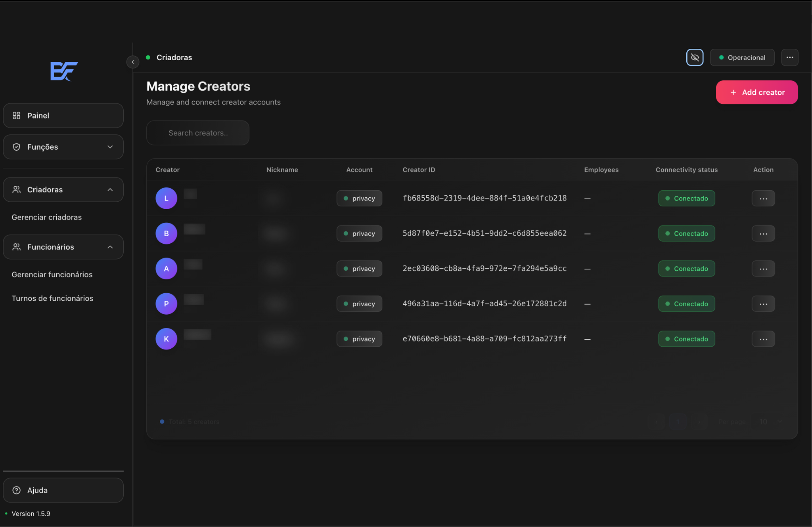Open the actions menu for creator K

(763, 339)
